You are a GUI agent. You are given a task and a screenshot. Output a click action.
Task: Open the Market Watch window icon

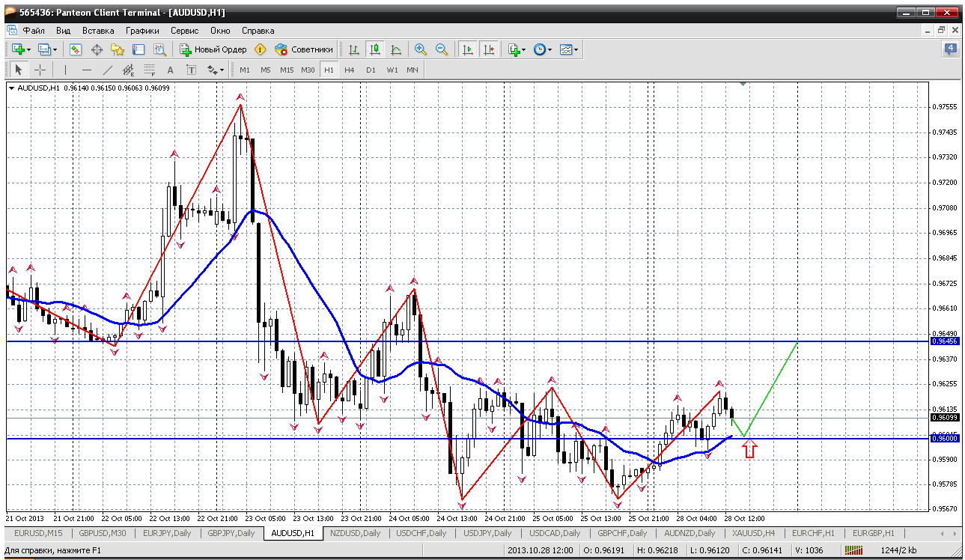[76, 49]
